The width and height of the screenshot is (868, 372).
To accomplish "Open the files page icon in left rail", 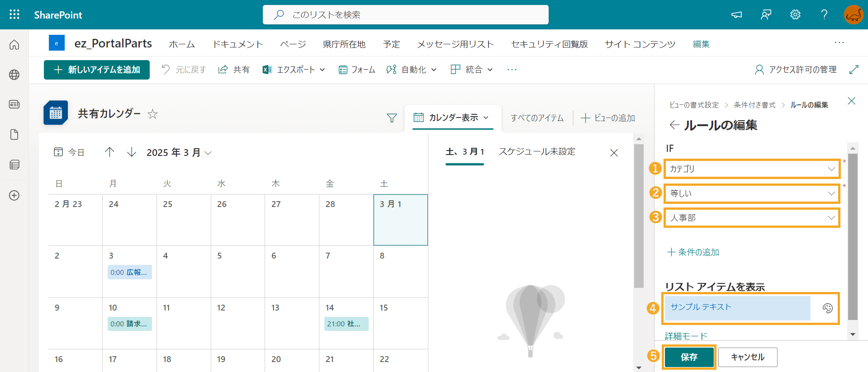I will (14, 135).
